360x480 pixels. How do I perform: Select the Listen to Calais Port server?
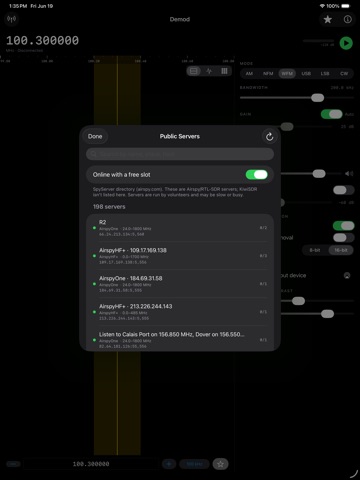coord(180,339)
